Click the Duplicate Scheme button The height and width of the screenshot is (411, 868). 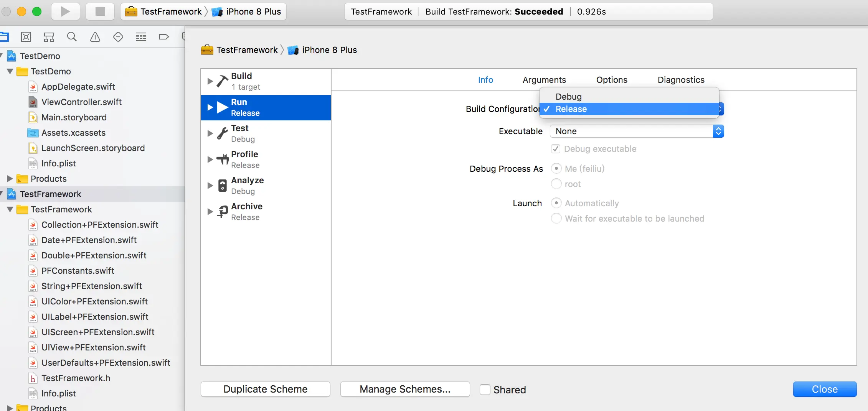click(x=266, y=389)
